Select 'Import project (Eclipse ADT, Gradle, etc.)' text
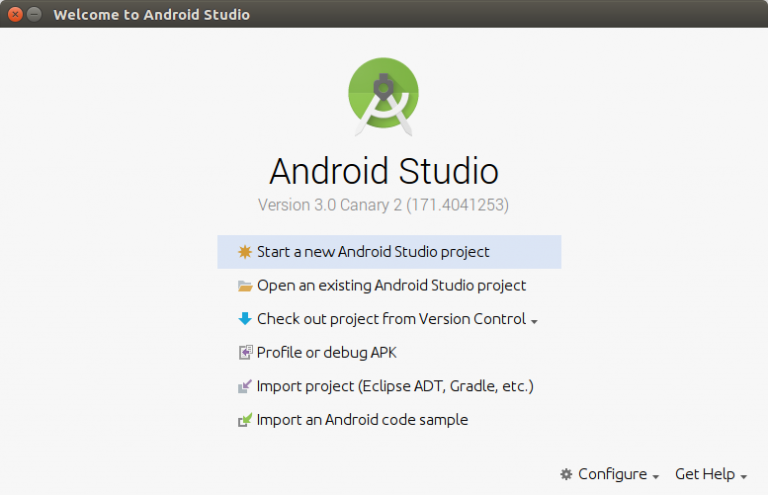This screenshot has height=495, width=768. (395, 386)
